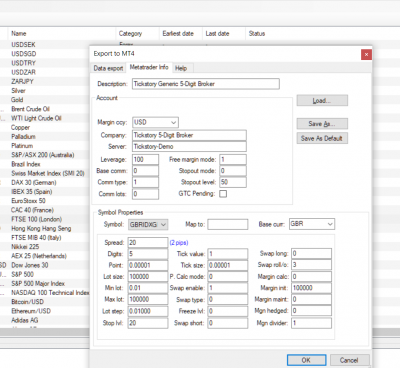Click the Stopout mode field
This screenshot has height=368, width=400.
233,171
